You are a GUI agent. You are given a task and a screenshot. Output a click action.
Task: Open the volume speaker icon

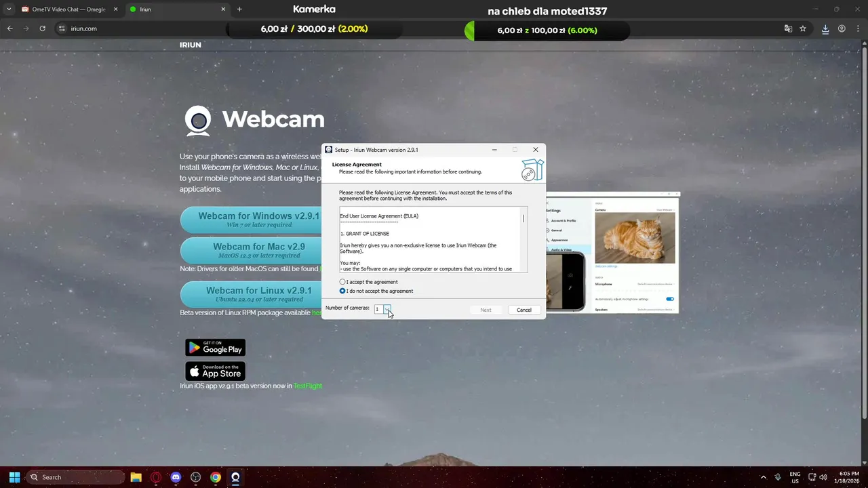(823, 477)
